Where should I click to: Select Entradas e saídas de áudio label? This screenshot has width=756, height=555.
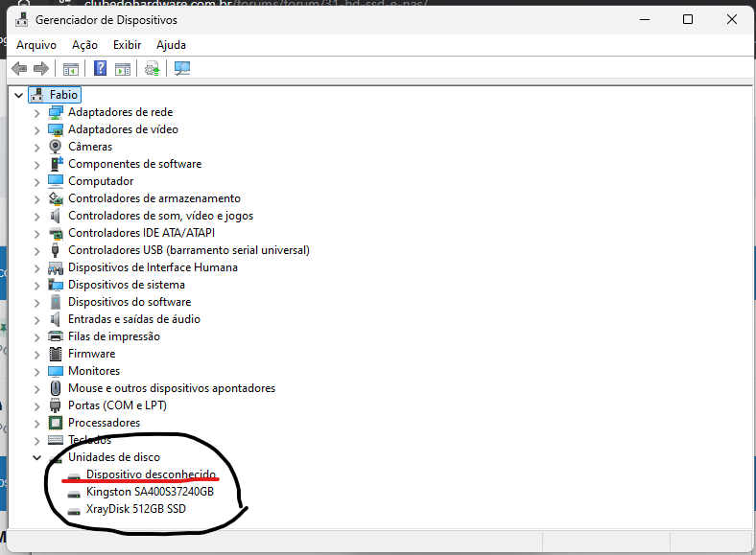click(134, 319)
